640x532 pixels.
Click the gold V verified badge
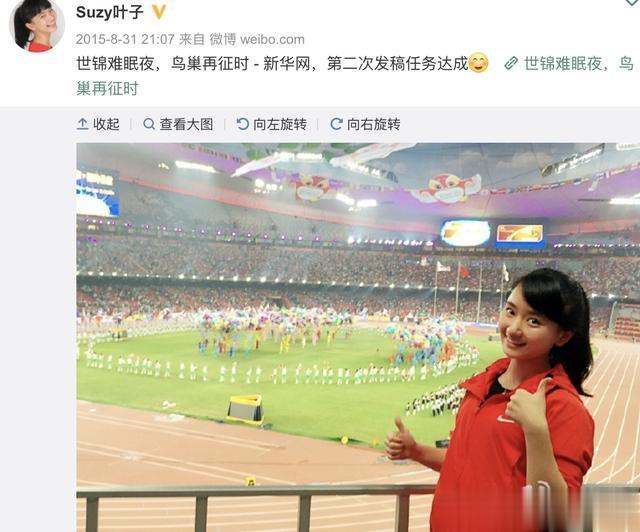[159, 12]
